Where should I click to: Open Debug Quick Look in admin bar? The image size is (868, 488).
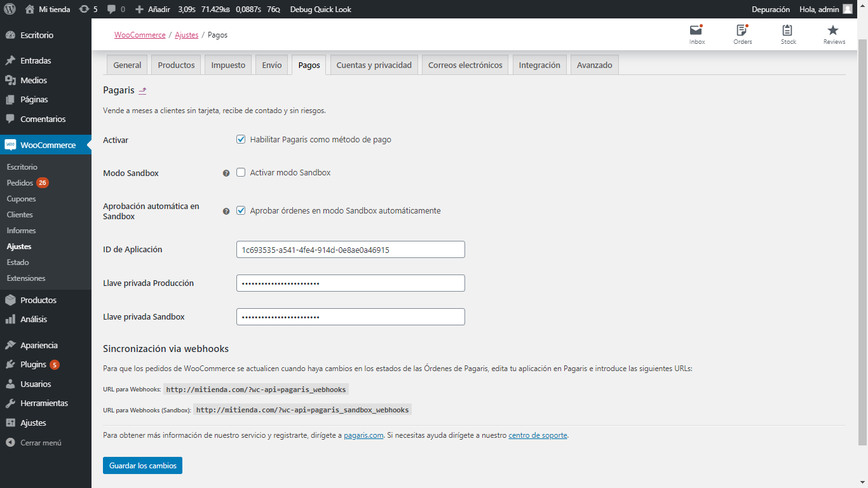320,10
